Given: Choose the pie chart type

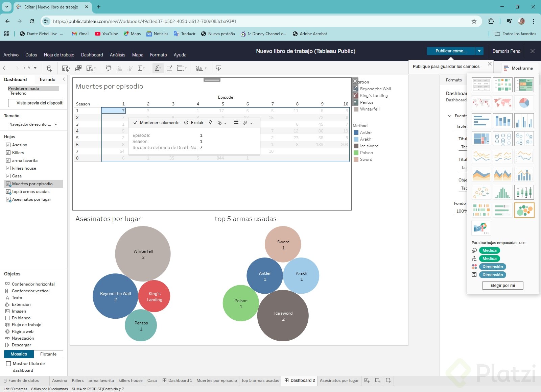Looking at the screenshot, I should click(x=524, y=103).
